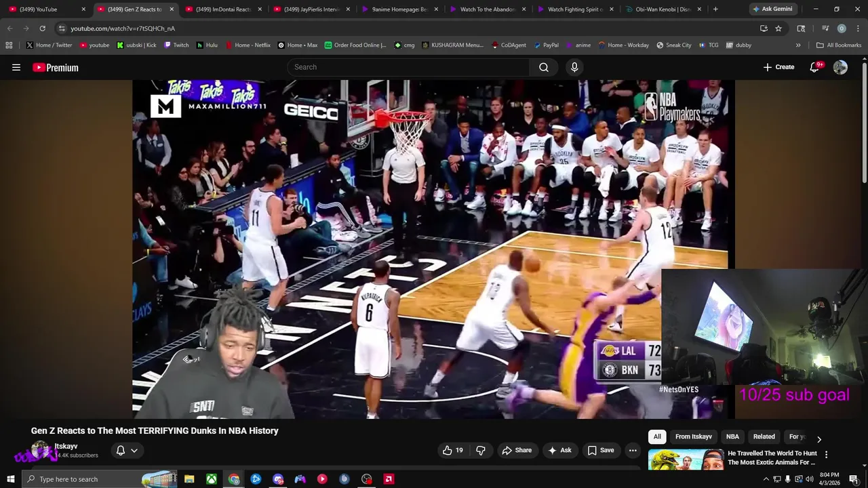Viewport: 868px width, 488px height.
Task: Adjust system volume speaker icon
Action: (x=809, y=479)
